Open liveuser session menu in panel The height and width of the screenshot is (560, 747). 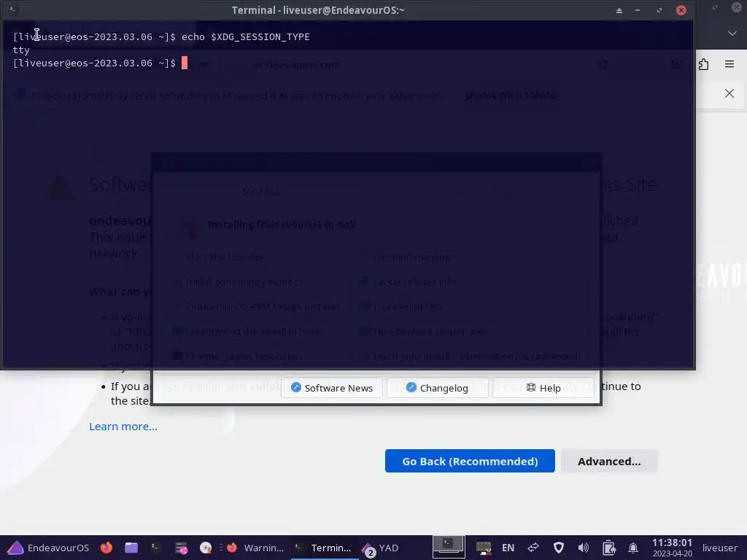(x=719, y=548)
